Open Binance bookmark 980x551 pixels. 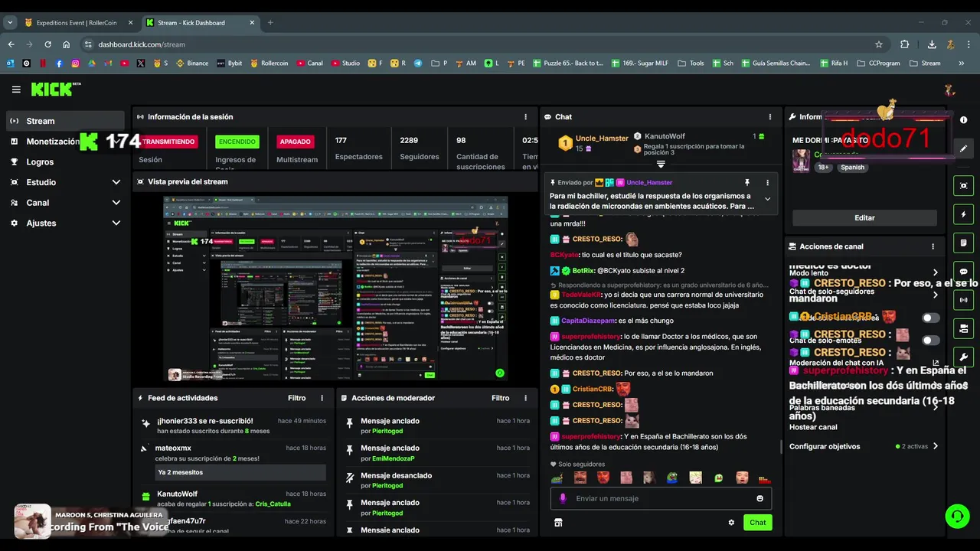point(192,64)
